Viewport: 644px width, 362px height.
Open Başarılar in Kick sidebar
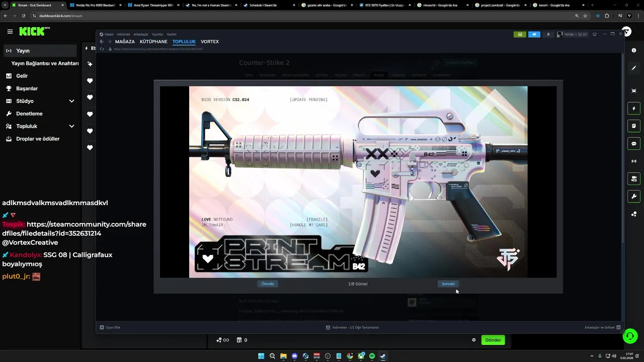[41, 88]
